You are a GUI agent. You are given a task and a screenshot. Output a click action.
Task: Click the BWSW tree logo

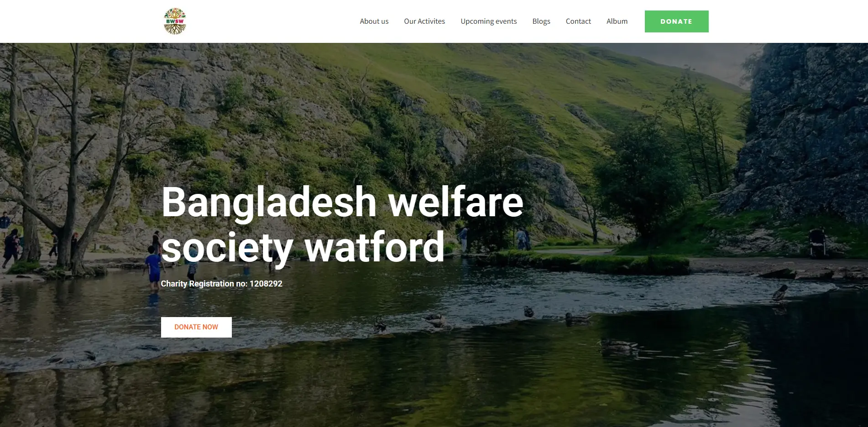(x=175, y=21)
